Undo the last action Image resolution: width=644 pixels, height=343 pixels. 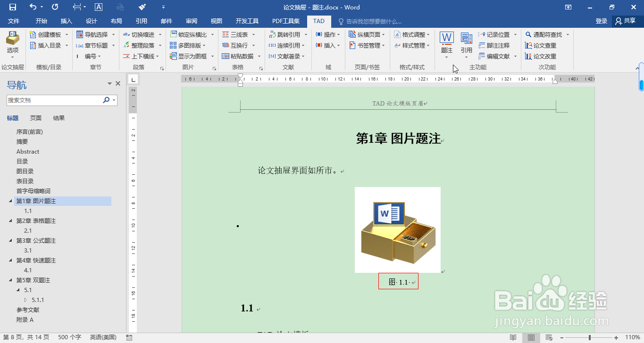tap(33, 7)
